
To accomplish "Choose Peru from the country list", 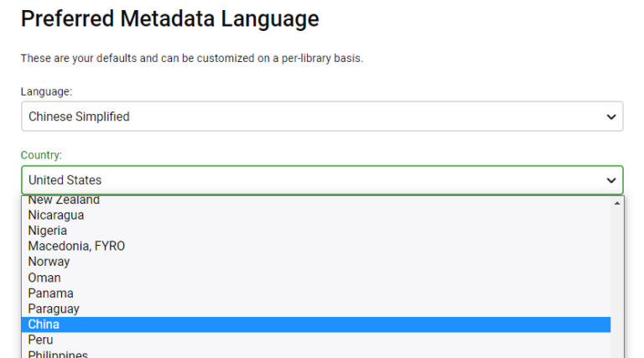I will click(x=40, y=340).
